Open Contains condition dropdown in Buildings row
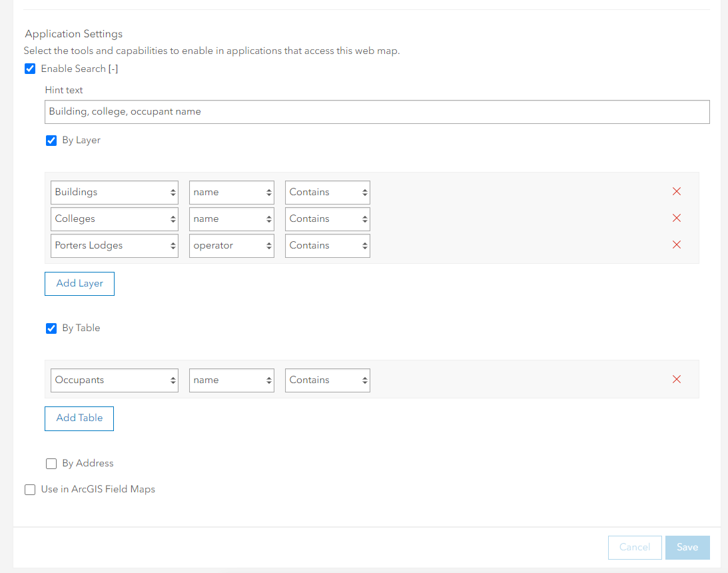 click(x=328, y=193)
